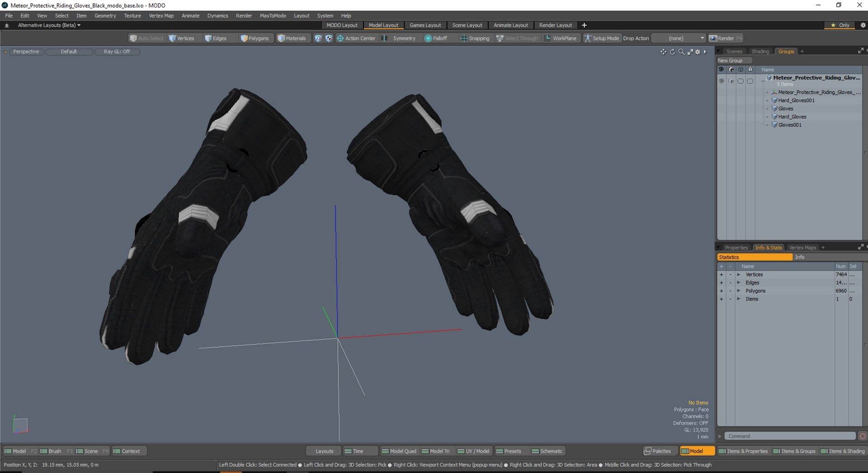Viewport: 868px width, 473px height.
Task: Expand Polygons statistics row
Action: point(739,291)
